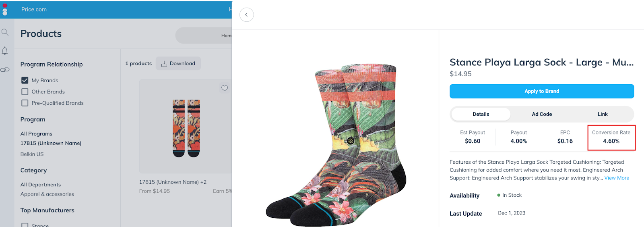Click the back chevron circle button
The image size is (644, 227).
tap(246, 15)
